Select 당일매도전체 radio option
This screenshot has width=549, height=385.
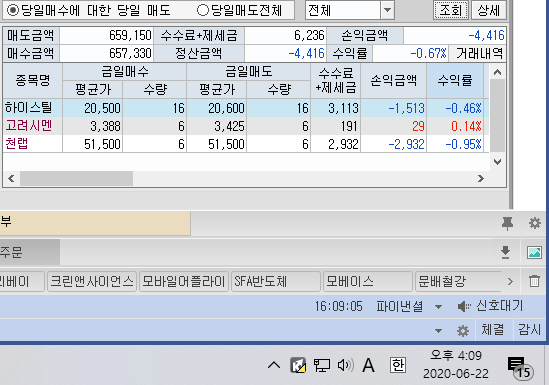coord(203,10)
